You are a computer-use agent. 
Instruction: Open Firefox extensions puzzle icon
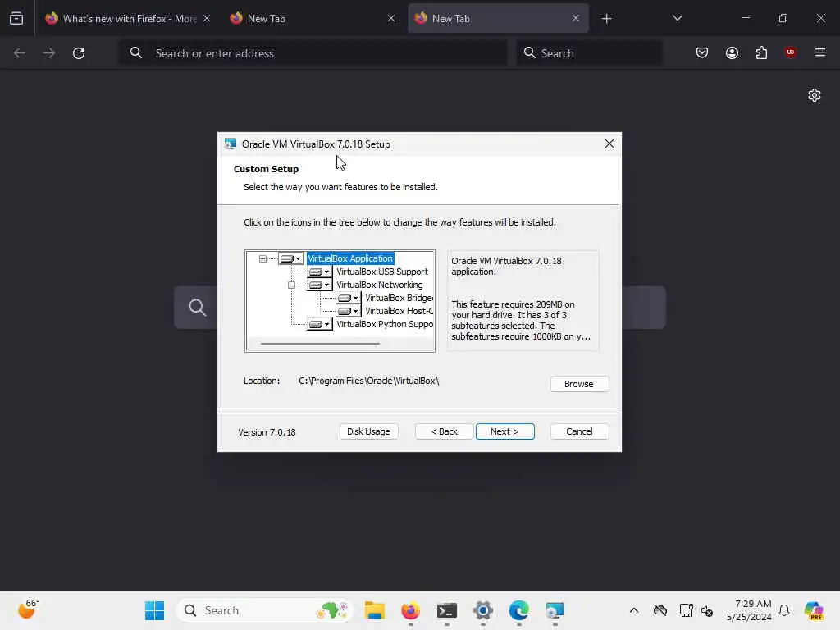(x=761, y=52)
